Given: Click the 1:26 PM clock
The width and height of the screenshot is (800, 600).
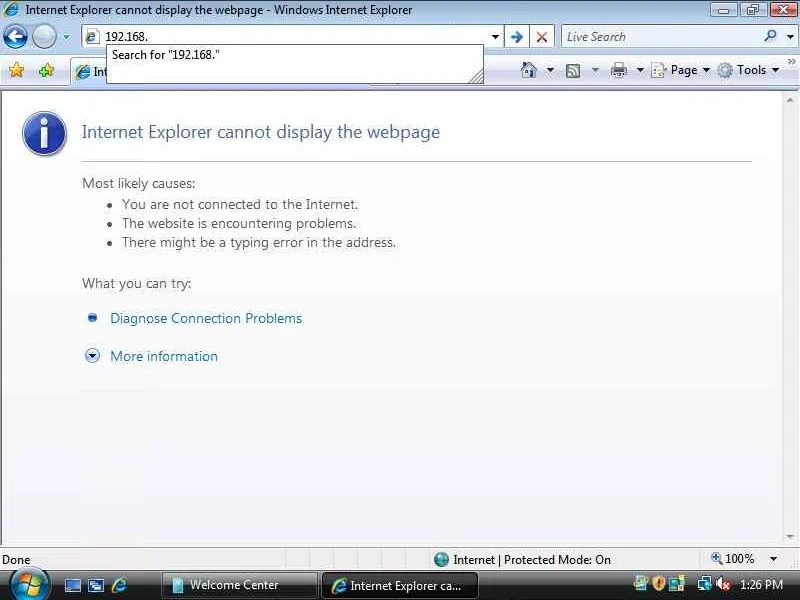Looking at the screenshot, I should [x=762, y=584].
